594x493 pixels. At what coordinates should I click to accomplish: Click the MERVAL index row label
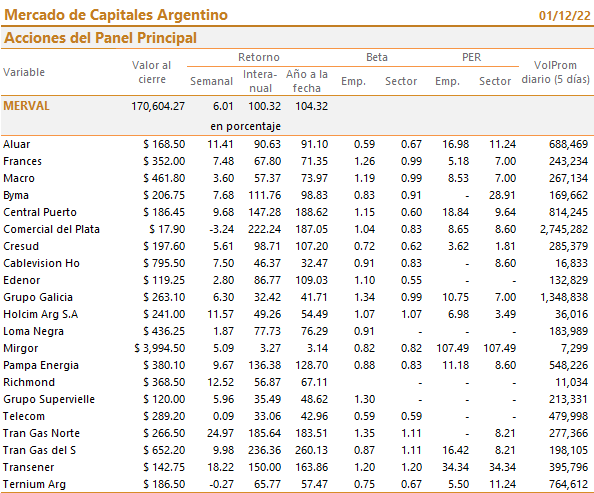[x=26, y=106]
